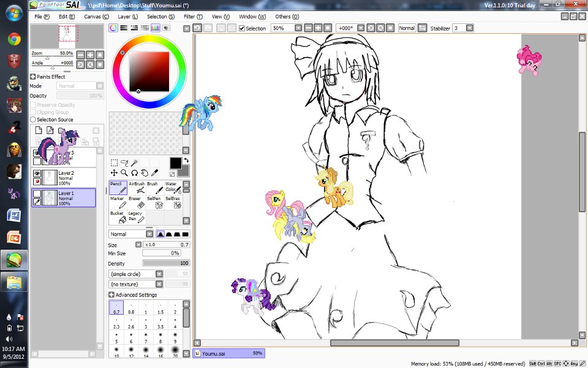588x368 pixels.
Task: Toggle visibility eye of Layer2
Action: [37, 174]
